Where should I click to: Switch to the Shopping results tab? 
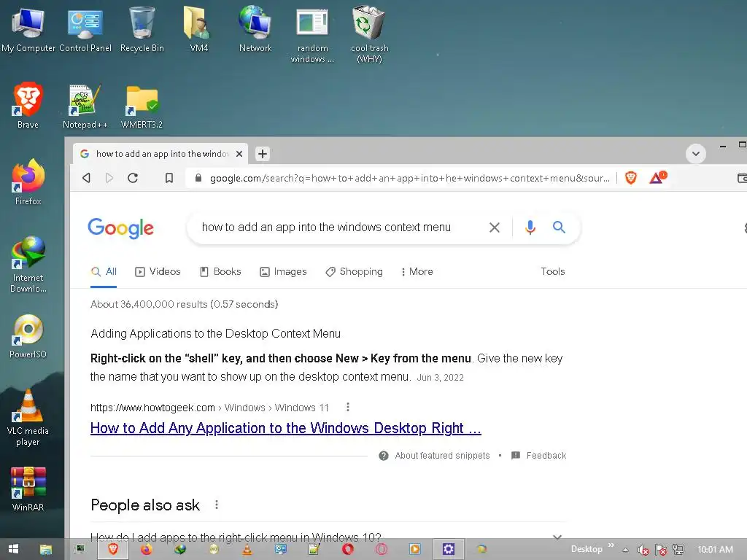coord(354,272)
